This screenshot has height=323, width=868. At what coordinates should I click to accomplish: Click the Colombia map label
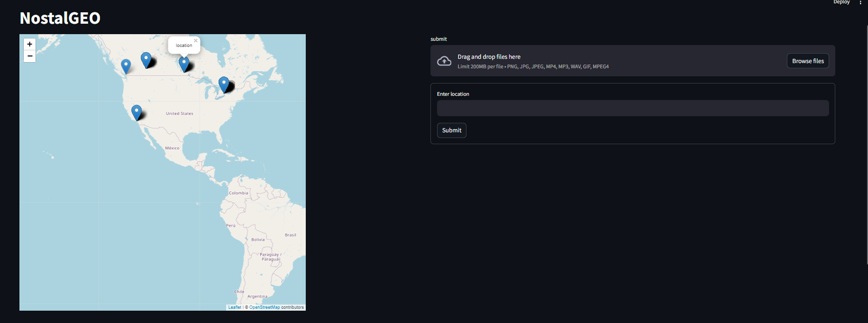[238, 193]
